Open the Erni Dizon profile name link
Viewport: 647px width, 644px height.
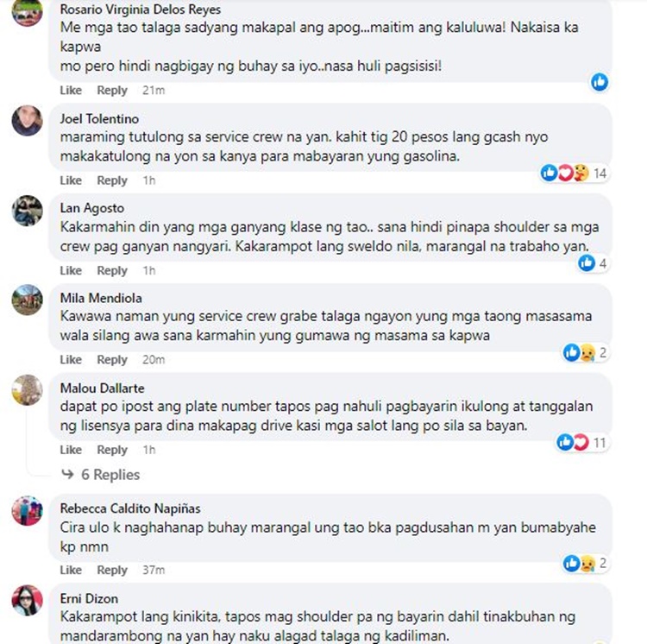pos(89,598)
